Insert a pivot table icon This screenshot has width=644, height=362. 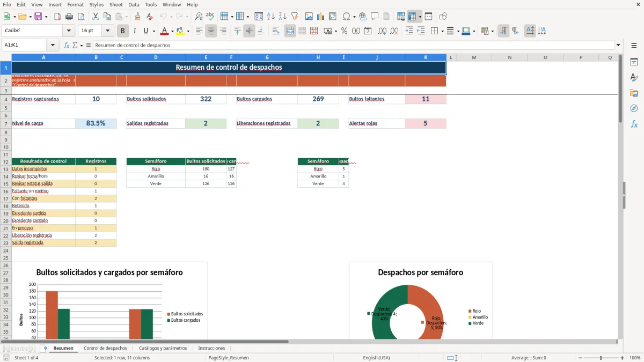click(333, 17)
